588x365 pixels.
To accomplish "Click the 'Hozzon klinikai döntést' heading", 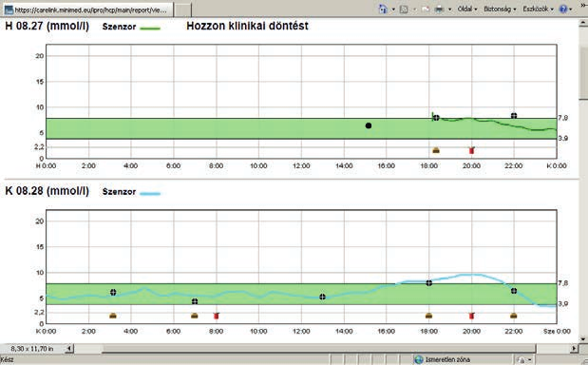I will pos(248,26).
